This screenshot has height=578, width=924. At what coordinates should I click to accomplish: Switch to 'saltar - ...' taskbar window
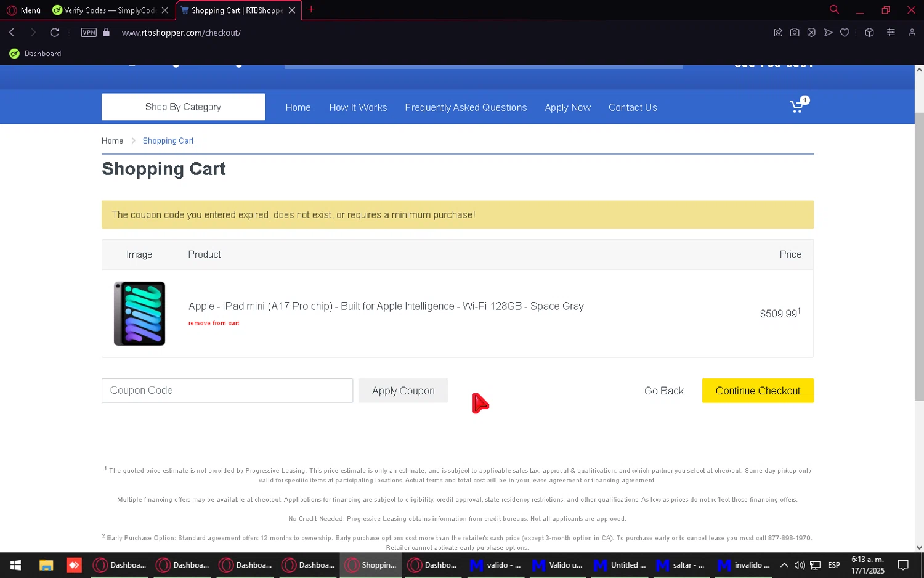pyautogui.click(x=682, y=565)
